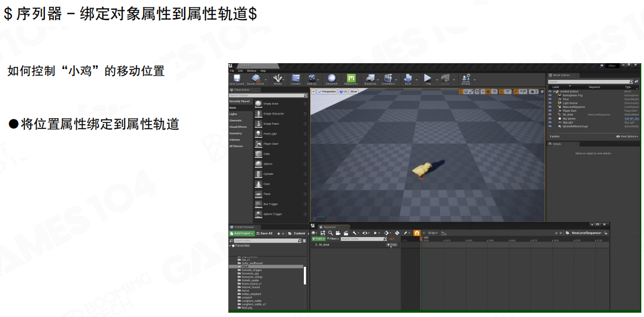Click the +Track button beside SK_chick
Screen dimensions: 644x317
[392, 245]
